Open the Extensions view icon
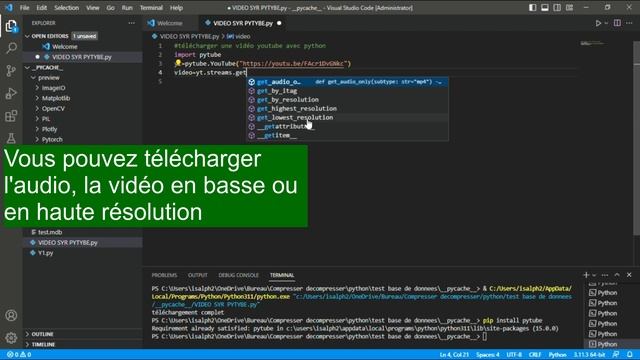Viewport: 640px width, 360px height. click(x=11, y=116)
